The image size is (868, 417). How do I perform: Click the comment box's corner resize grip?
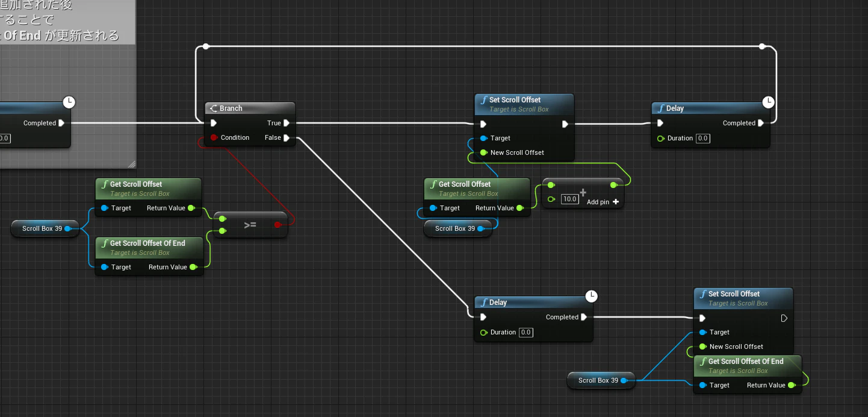coord(131,163)
